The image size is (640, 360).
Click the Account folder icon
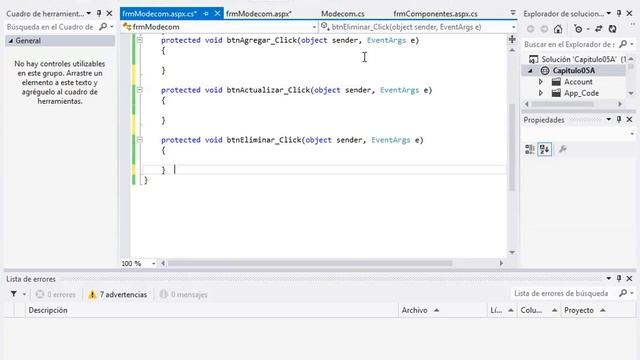pyautogui.click(x=556, y=82)
